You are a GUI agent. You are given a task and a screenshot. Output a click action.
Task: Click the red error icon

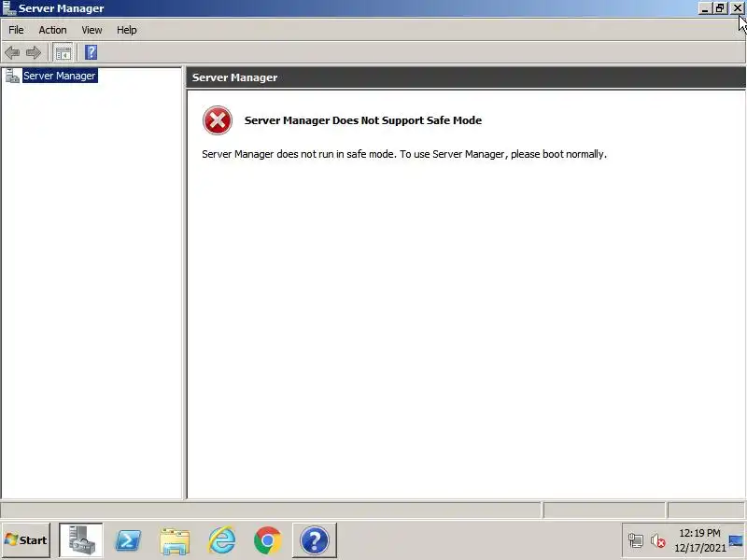[x=218, y=120]
